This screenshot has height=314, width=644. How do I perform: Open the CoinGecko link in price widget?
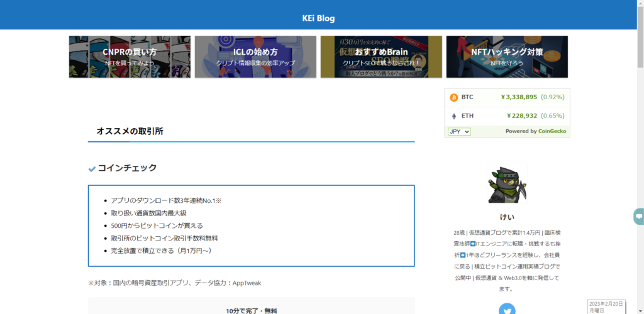(552, 131)
